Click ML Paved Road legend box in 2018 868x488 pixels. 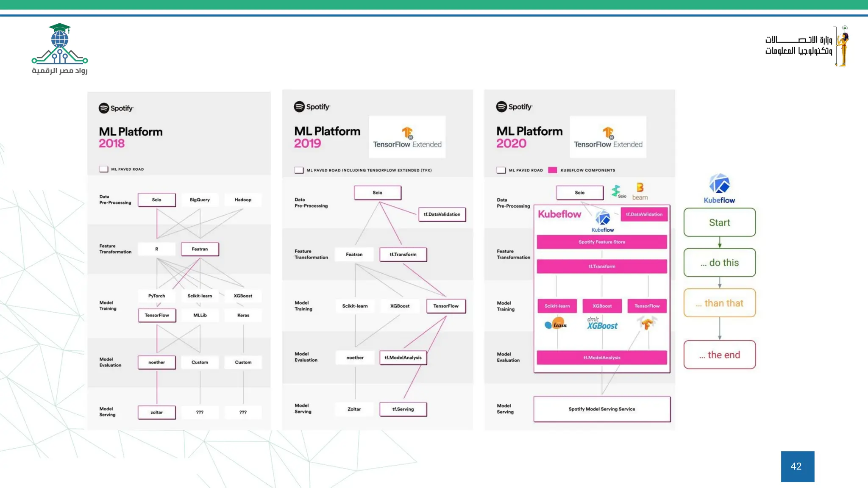[104, 169]
